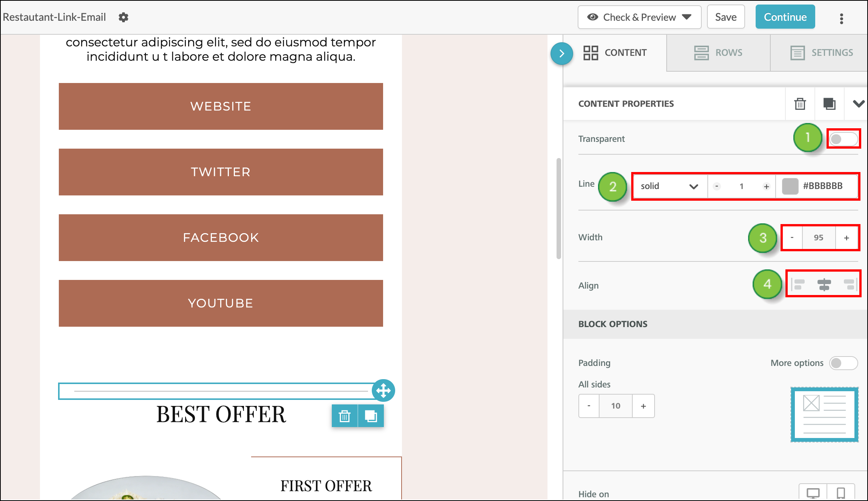This screenshot has width=868, height=501.
Task: Click the FACEBOOK button in email
Action: click(x=221, y=238)
